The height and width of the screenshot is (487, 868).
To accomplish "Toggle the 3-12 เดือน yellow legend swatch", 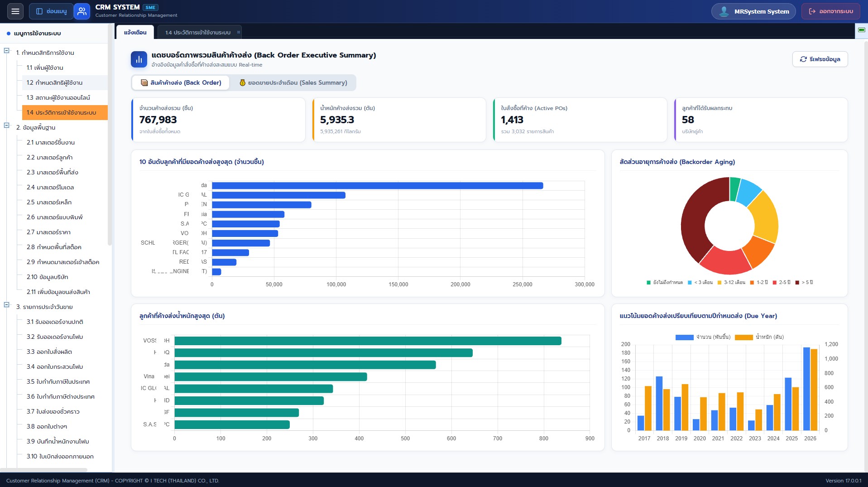I will 719,283.
